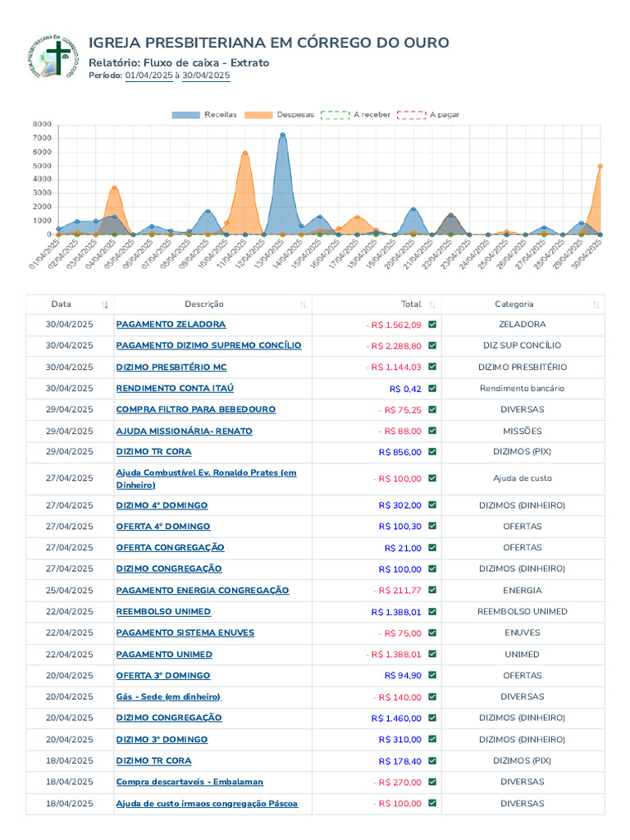630x840 pixels.
Task: Open the end date 30/04/2025 picker
Action: (206, 75)
